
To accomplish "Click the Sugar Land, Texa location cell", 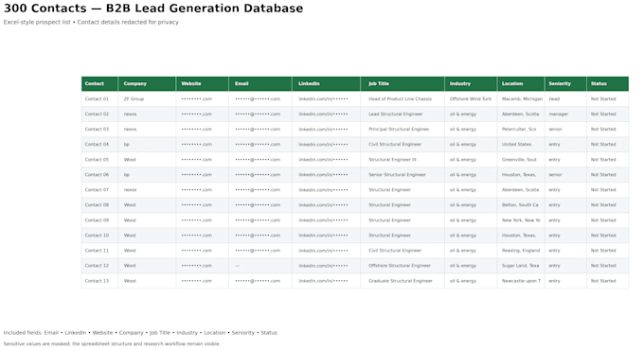I will point(521,266).
